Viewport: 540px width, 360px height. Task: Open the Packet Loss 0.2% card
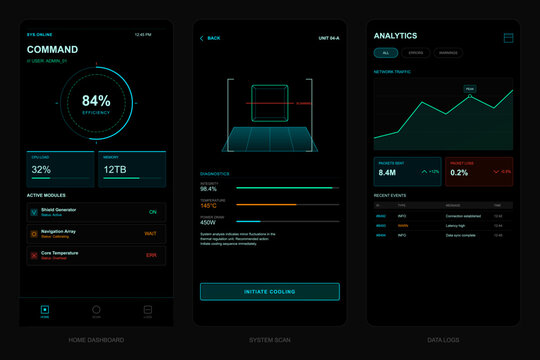tap(479, 172)
